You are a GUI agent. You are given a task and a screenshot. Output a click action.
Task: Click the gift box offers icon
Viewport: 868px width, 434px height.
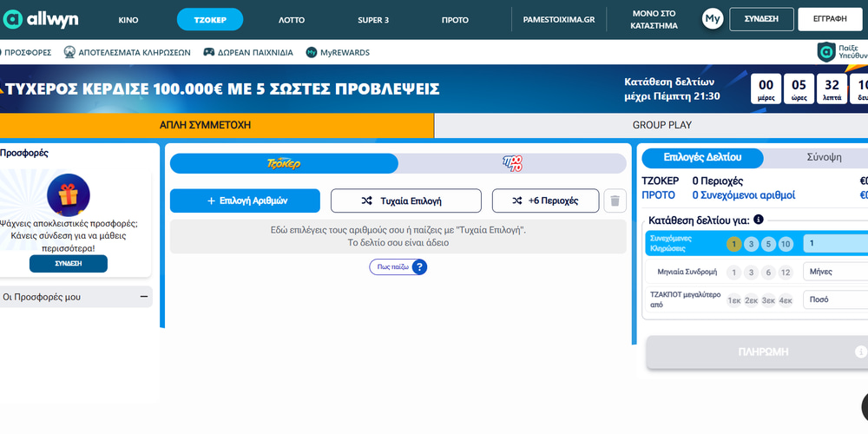click(x=69, y=194)
